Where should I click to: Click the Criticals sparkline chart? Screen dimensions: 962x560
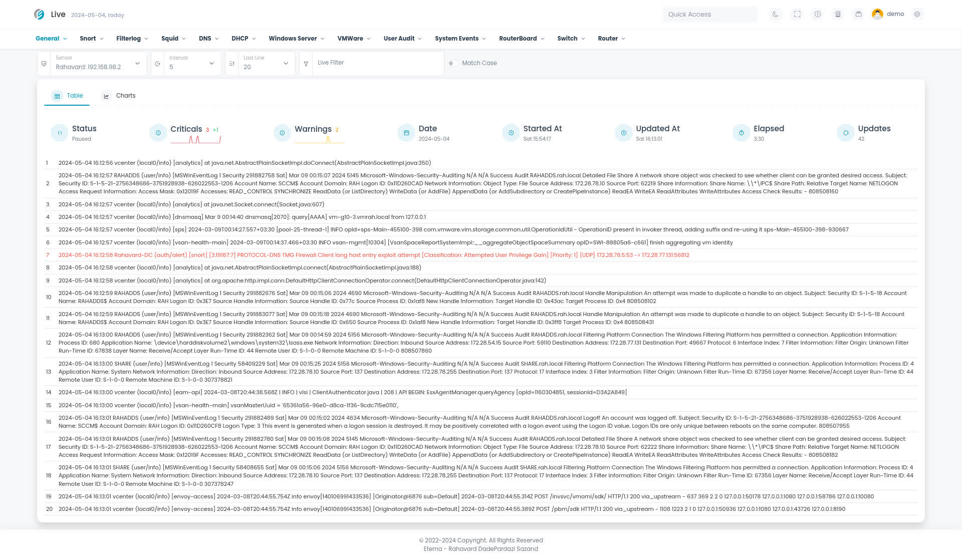tap(196, 139)
